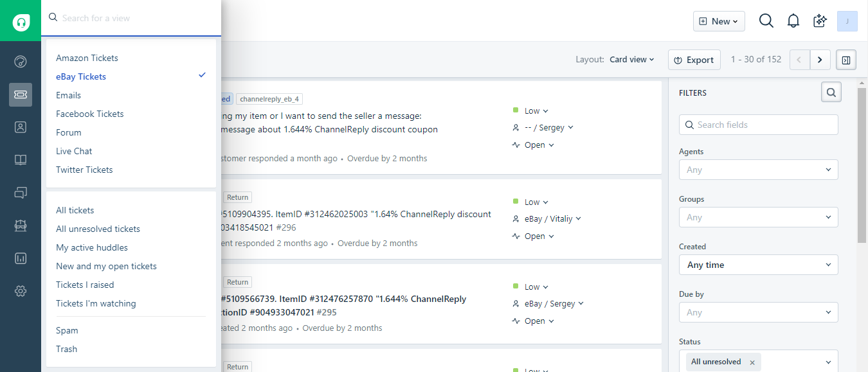Change priority Low on coupon message ticket
868x372 pixels.
pyautogui.click(x=530, y=111)
